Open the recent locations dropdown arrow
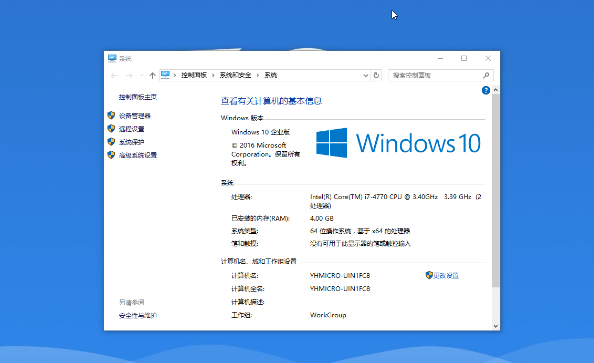594x363 pixels. 142,75
